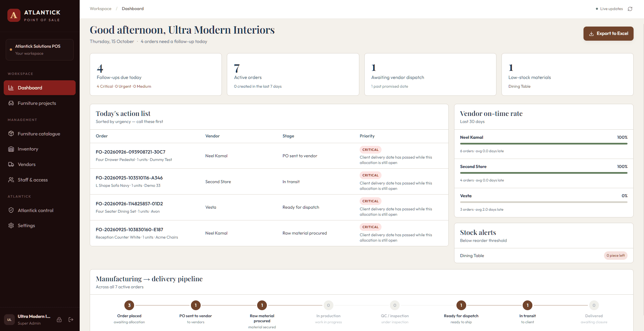Open the Dashboard menu item
The width and height of the screenshot is (644, 331).
[40, 88]
